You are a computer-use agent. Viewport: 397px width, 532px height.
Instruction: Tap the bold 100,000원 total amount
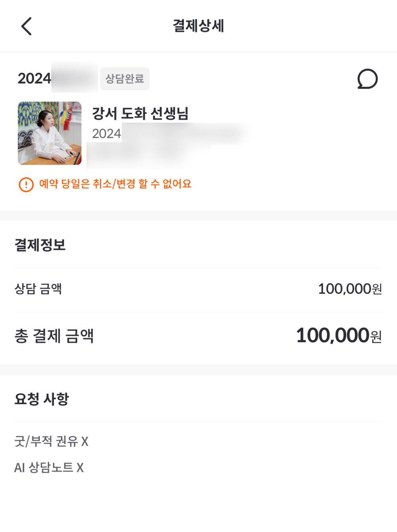[339, 335]
